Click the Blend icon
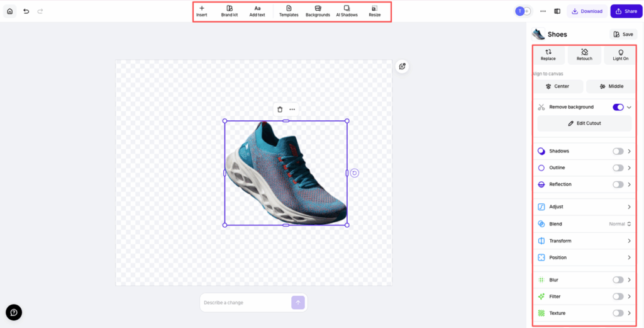Image resolution: width=644 pixels, height=328 pixels. [541, 224]
